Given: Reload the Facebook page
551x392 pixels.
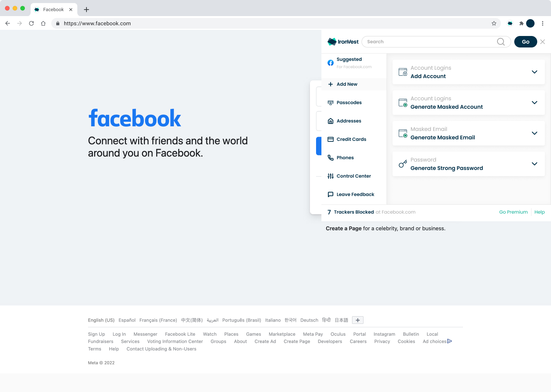Looking at the screenshot, I should (31, 23).
